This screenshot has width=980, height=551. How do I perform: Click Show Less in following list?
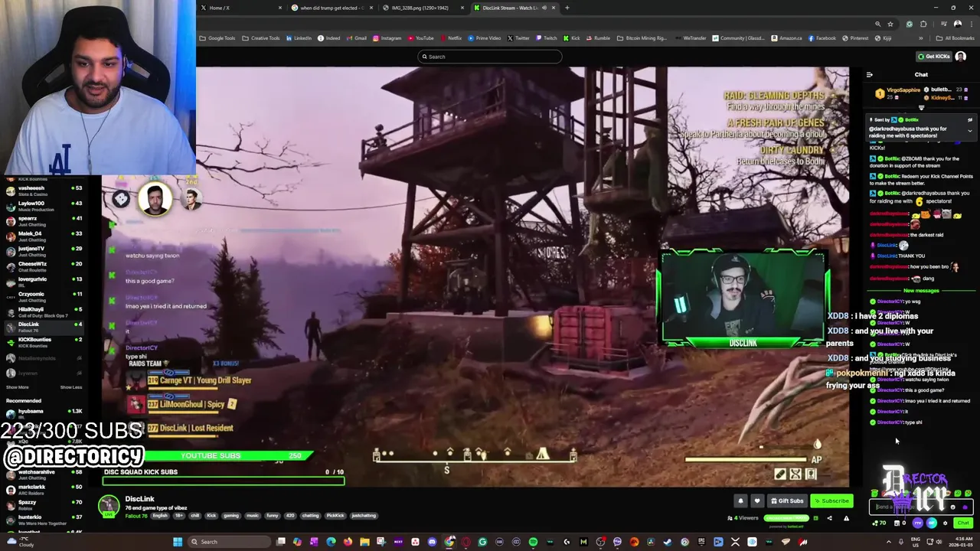(70, 387)
